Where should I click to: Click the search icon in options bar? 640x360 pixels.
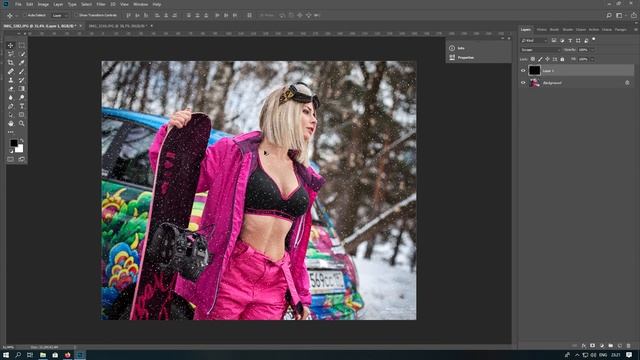(609, 16)
